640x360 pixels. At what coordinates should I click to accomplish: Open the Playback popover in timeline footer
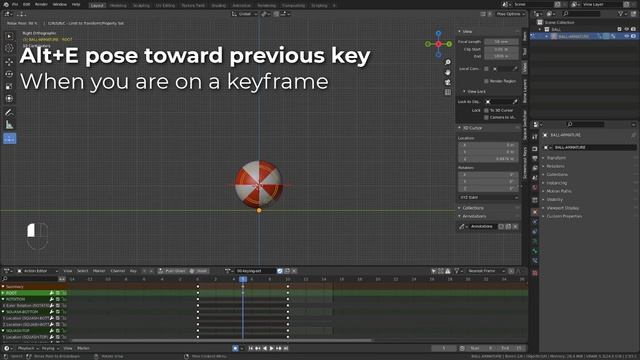pyautogui.click(x=27, y=348)
